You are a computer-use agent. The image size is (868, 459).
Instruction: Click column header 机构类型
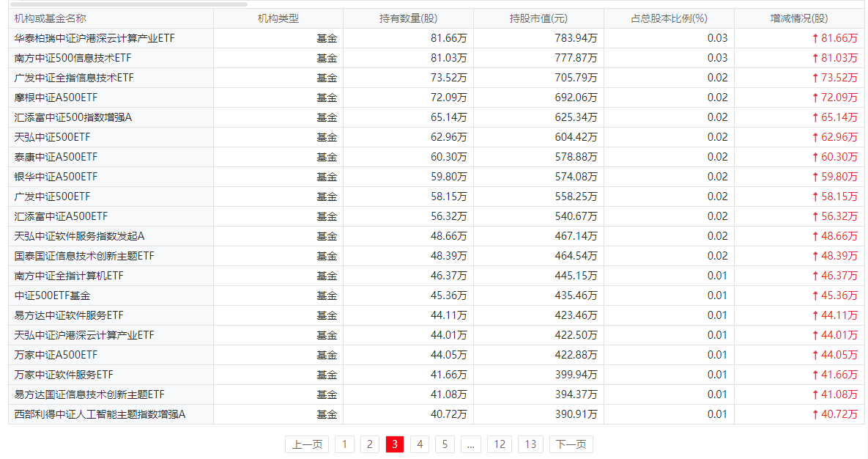coord(278,18)
